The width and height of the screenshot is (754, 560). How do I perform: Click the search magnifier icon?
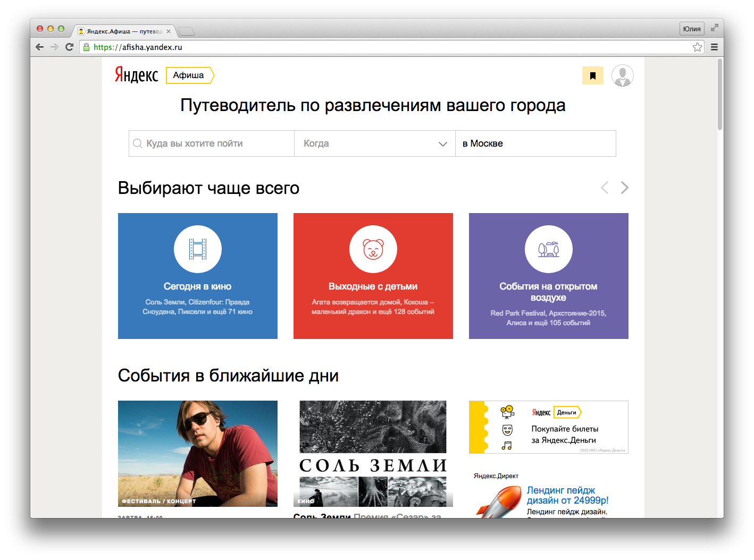pos(138,143)
